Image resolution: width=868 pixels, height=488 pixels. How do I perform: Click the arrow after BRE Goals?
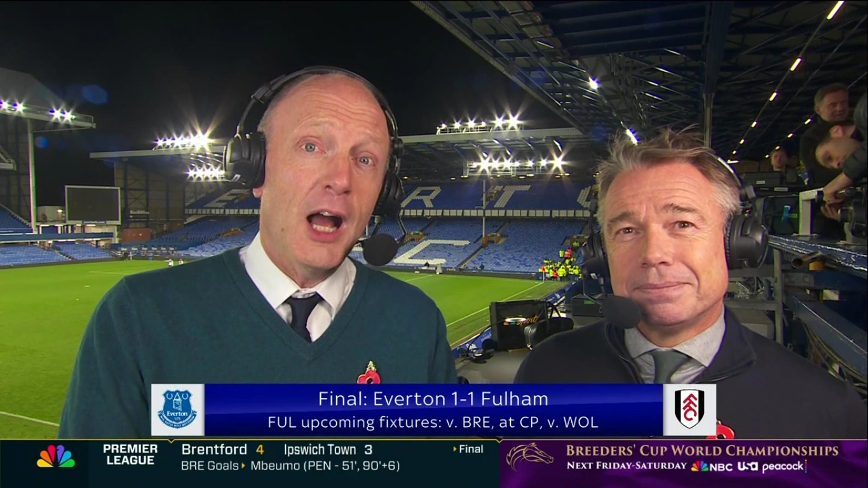243,466
